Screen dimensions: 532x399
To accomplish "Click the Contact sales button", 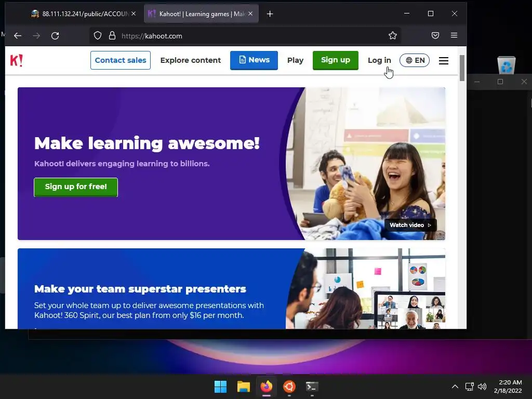I will [x=121, y=60].
